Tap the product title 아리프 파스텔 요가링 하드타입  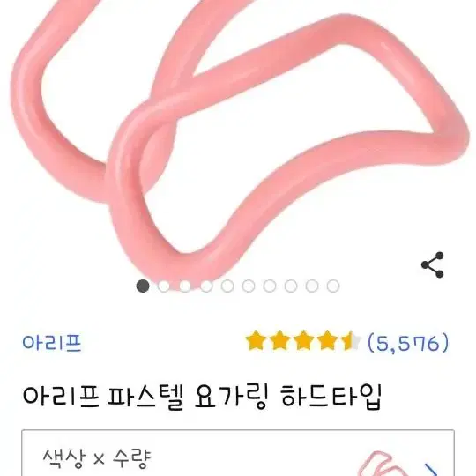tap(202, 398)
